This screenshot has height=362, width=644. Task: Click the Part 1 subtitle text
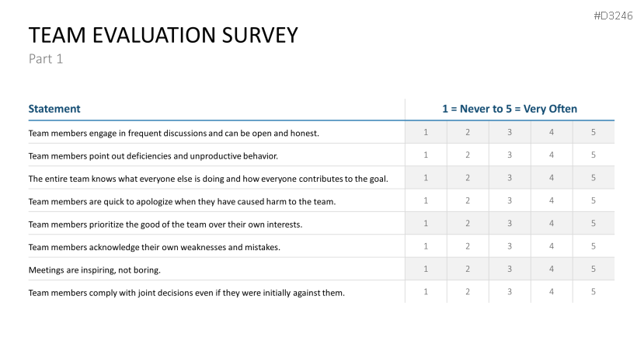[46, 59]
